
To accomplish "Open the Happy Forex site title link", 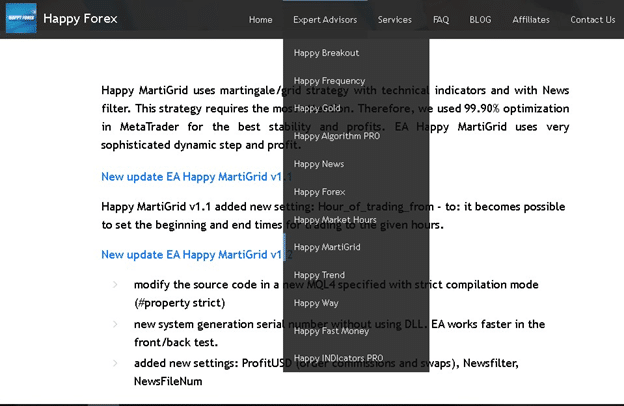I will (x=80, y=19).
